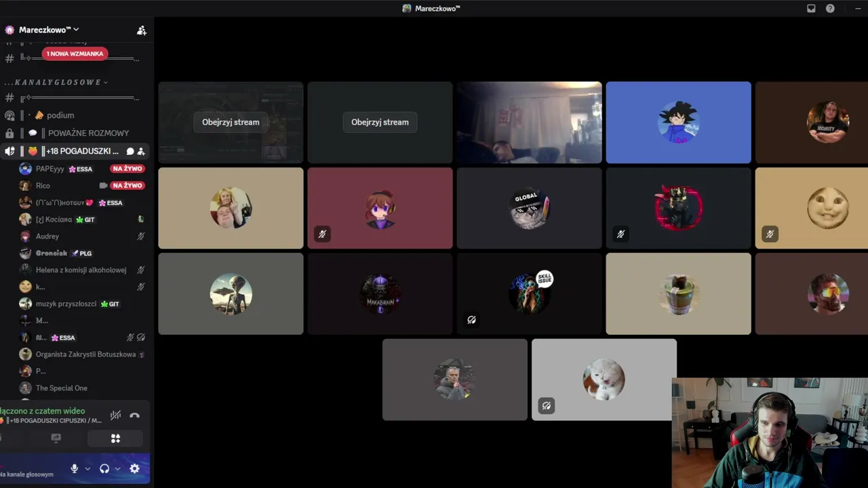Click the Kosiara user name
The image size is (868, 488).
[x=54, y=220]
